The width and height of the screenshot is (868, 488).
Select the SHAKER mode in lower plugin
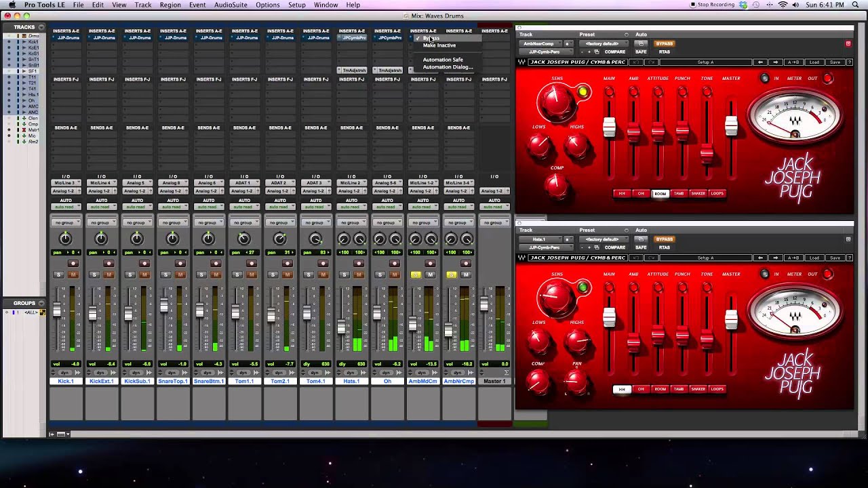[x=698, y=389]
